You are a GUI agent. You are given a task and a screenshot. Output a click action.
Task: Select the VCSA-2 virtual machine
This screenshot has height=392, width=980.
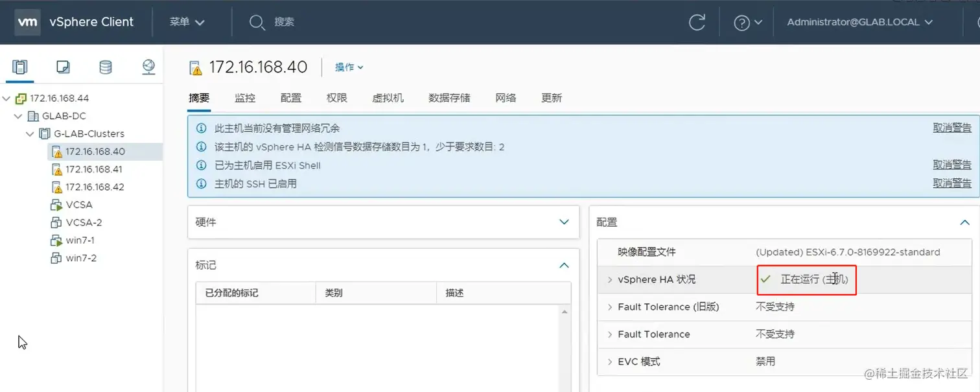[x=84, y=222]
